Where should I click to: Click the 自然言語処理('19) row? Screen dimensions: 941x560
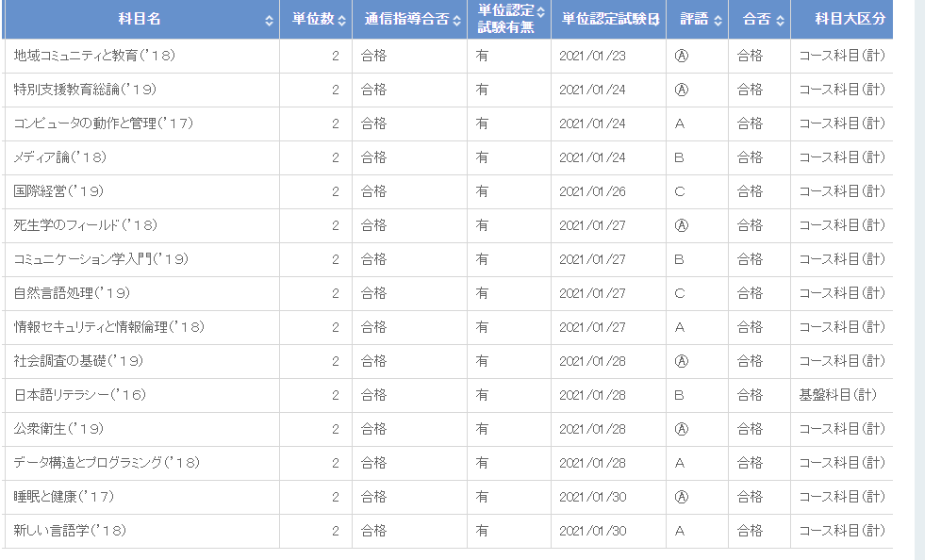pyautogui.click(x=448, y=293)
